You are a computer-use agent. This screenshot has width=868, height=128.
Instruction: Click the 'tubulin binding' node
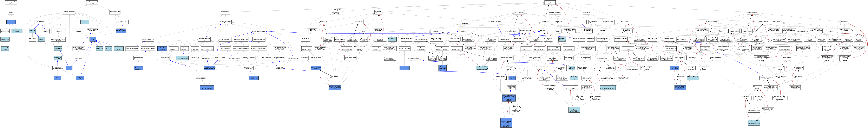click(5, 39)
